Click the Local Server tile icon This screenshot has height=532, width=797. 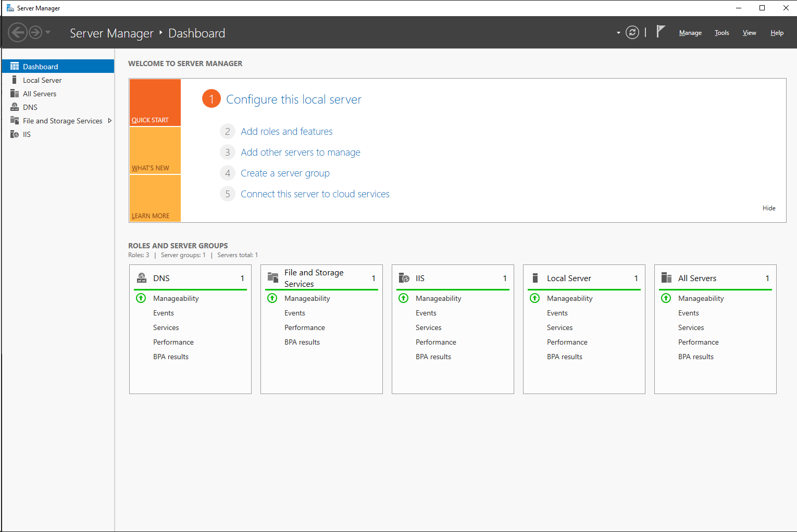pyautogui.click(x=535, y=278)
